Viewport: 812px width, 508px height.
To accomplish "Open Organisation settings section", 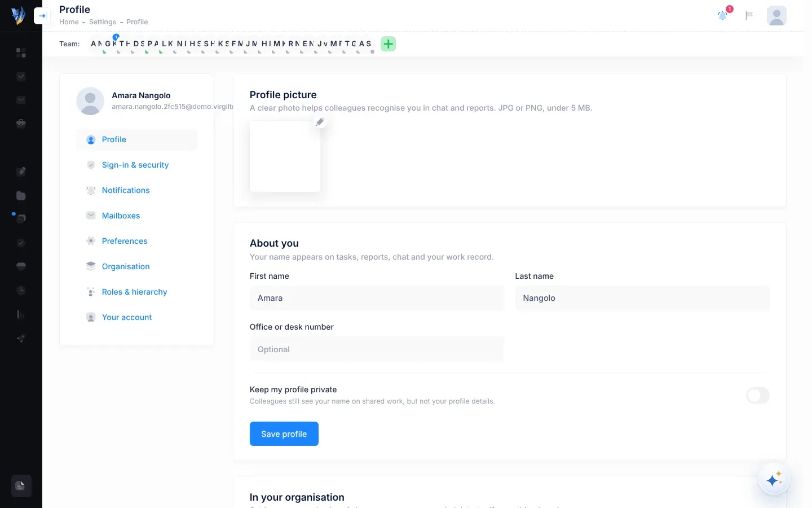I will tap(137, 266).
